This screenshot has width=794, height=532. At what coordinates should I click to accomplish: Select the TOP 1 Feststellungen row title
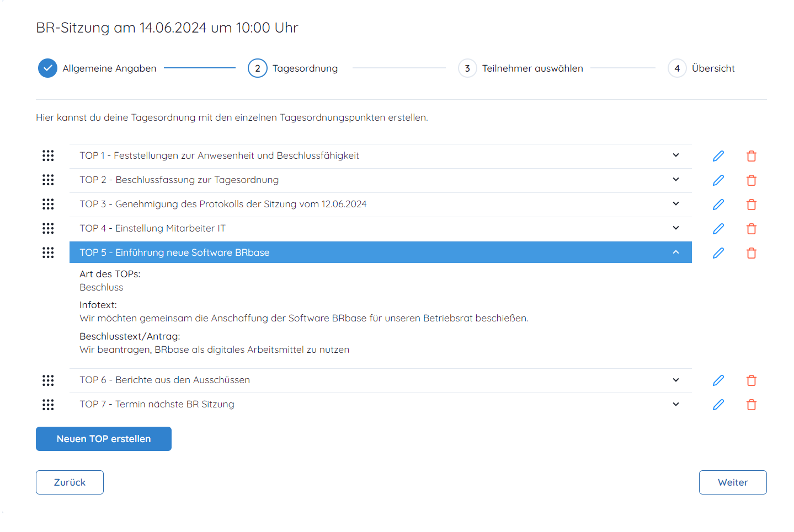219,155
